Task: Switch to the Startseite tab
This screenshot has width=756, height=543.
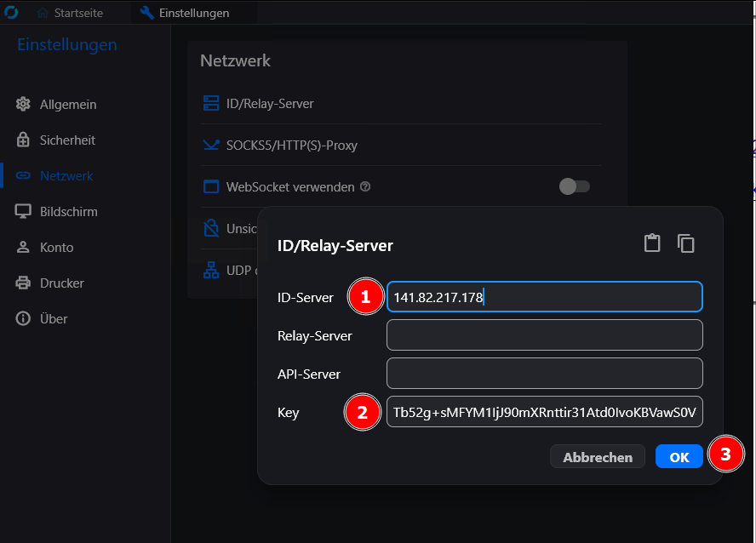Action: pos(71,13)
